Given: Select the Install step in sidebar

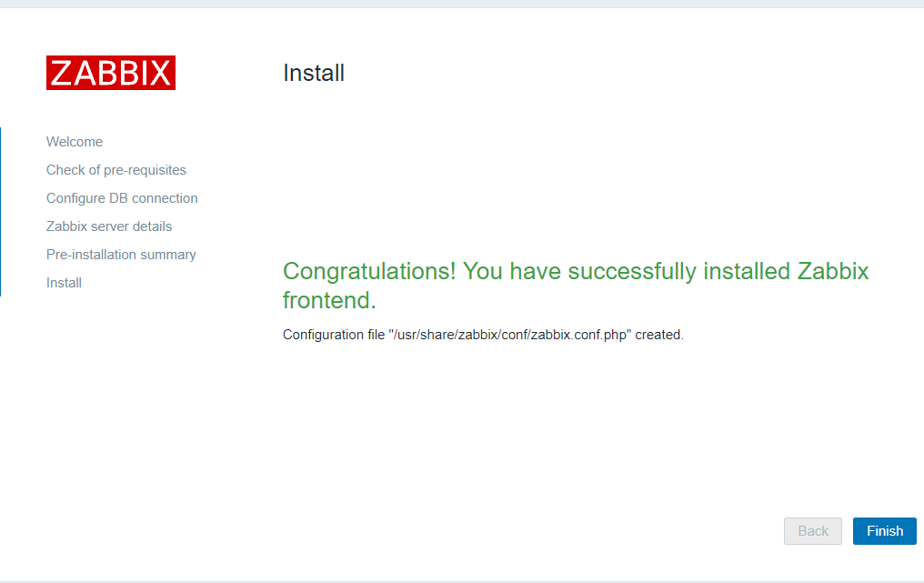Looking at the screenshot, I should pos(64,283).
